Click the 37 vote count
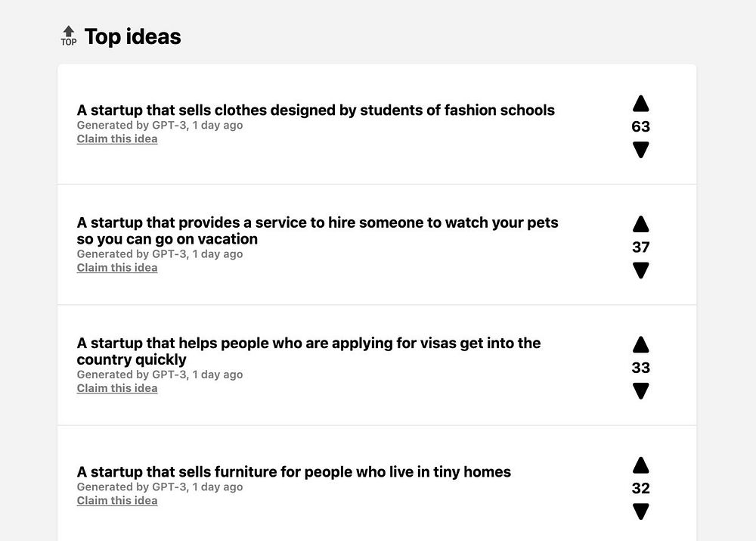The height and width of the screenshot is (541, 756). pyautogui.click(x=640, y=247)
